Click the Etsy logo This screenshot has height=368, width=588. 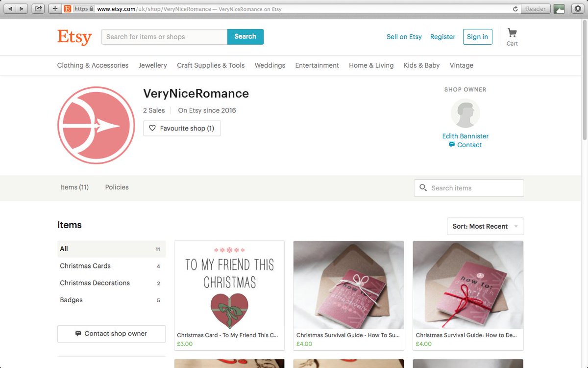click(x=74, y=37)
